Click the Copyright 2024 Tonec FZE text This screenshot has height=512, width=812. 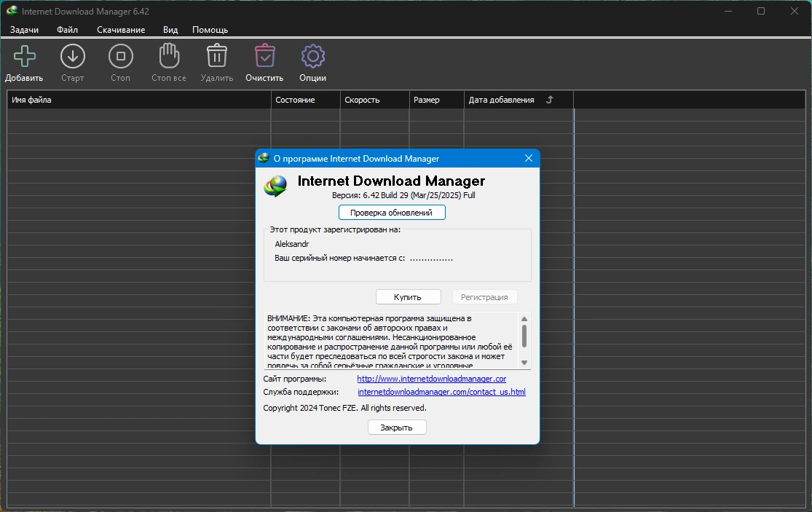coord(344,408)
